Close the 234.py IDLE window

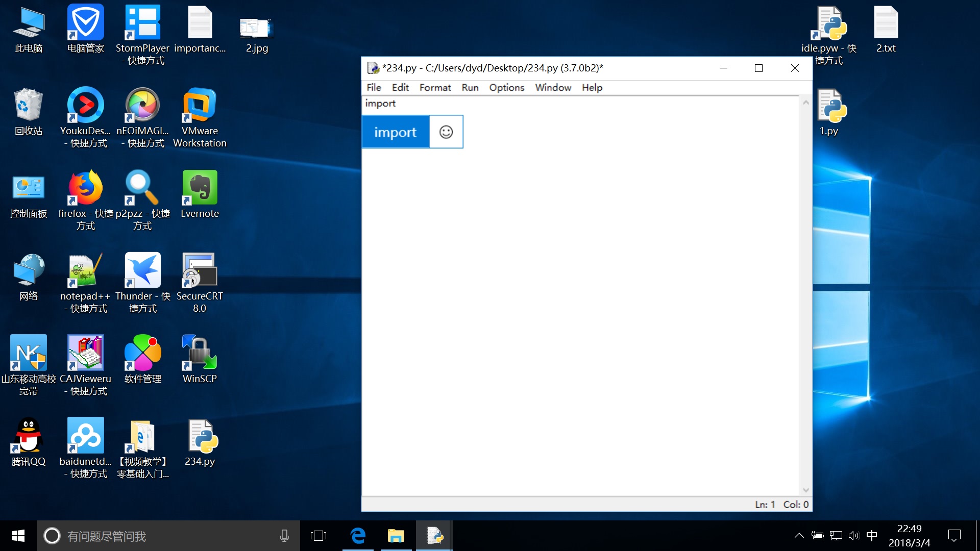(x=795, y=68)
